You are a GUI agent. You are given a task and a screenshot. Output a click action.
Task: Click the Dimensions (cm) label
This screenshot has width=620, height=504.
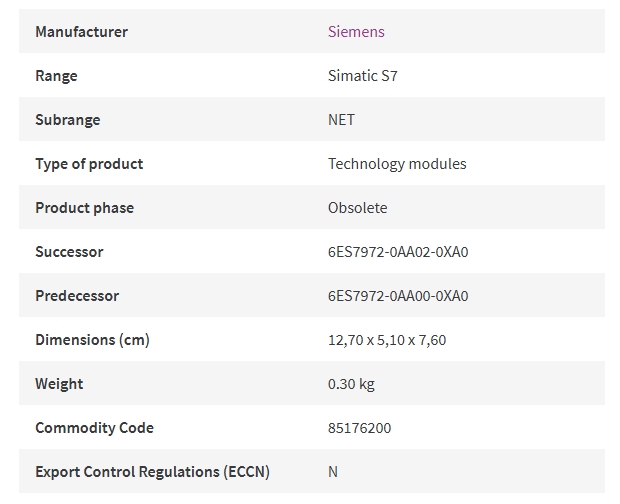pyautogui.click(x=93, y=340)
